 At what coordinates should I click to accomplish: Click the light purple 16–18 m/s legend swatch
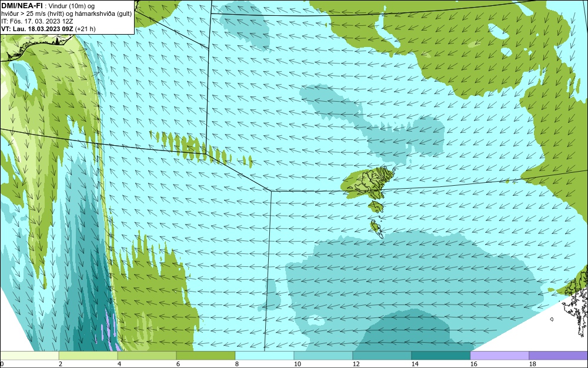tap(499, 356)
